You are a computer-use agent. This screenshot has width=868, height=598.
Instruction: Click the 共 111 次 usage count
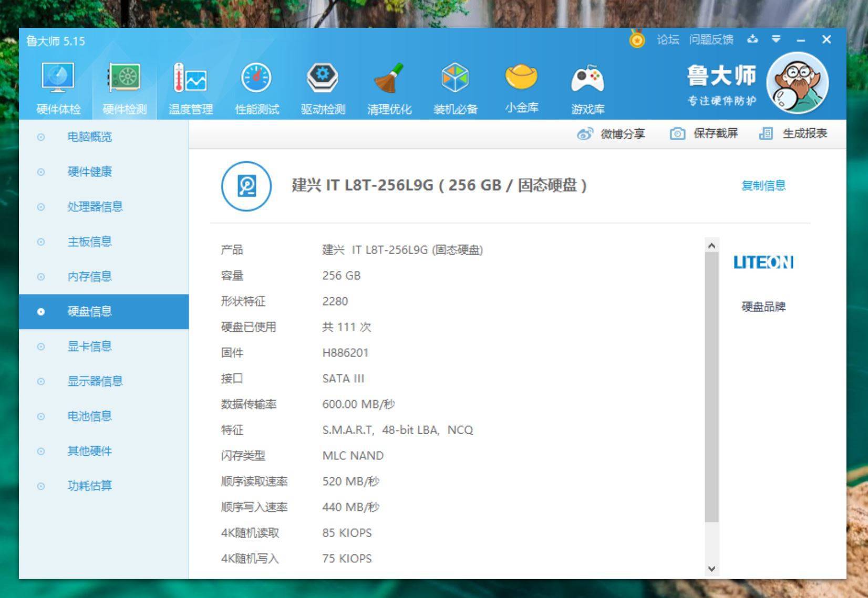(347, 327)
